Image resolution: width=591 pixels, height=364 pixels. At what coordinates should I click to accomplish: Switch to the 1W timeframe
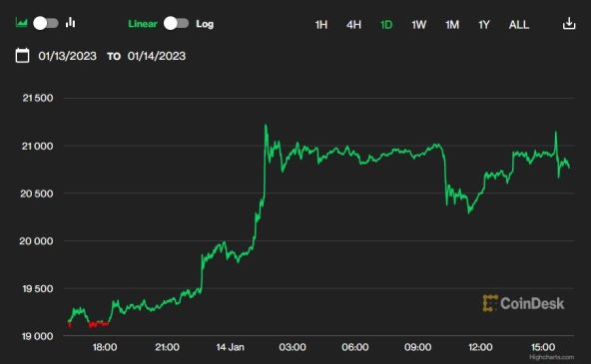point(418,25)
